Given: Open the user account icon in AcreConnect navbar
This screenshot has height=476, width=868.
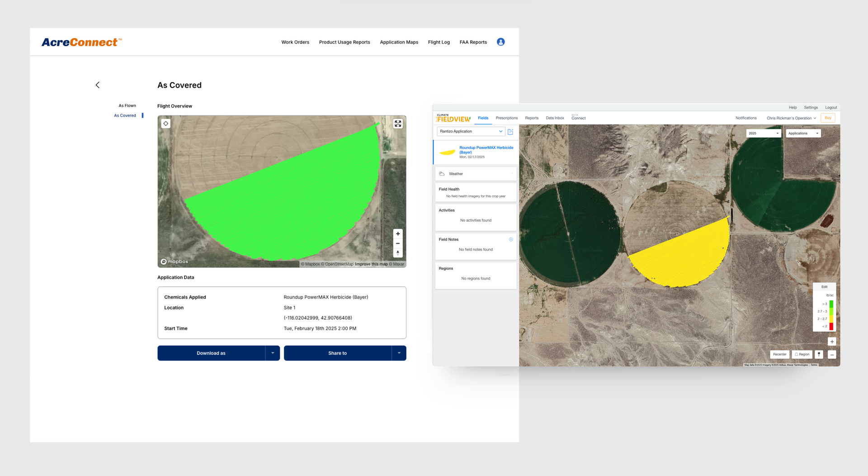Looking at the screenshot, I should coord(500,42).
